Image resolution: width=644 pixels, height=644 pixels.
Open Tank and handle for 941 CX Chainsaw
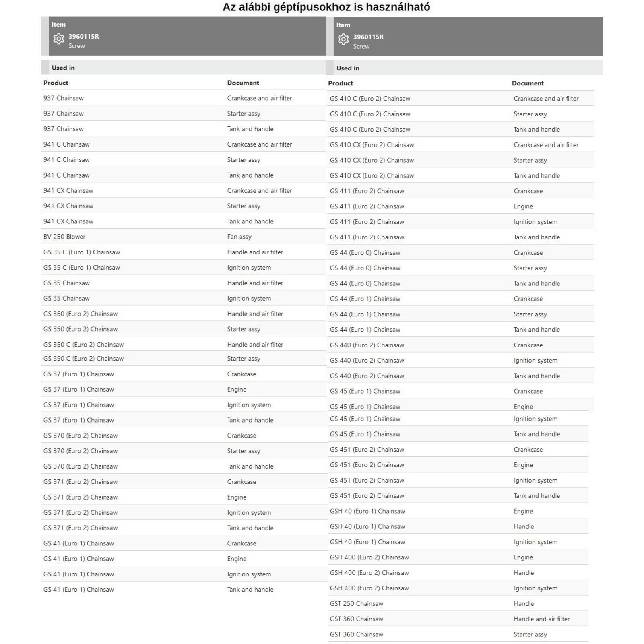pos(250,221)
